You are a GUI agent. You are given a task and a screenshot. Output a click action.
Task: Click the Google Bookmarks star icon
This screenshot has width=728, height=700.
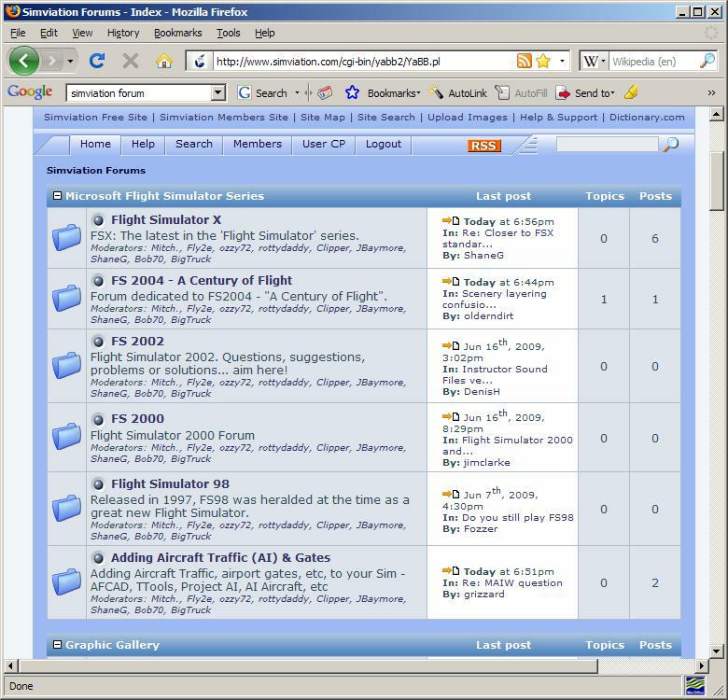[352, 92]
